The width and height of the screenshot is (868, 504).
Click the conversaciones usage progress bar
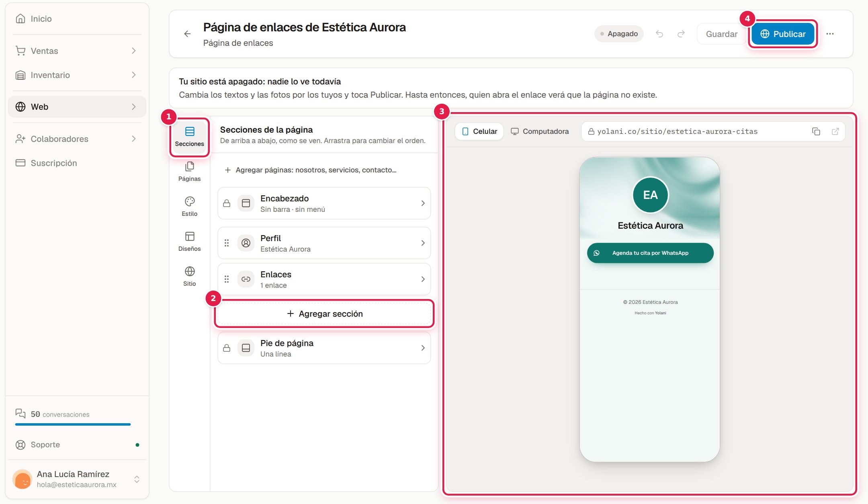coord(73,424)
